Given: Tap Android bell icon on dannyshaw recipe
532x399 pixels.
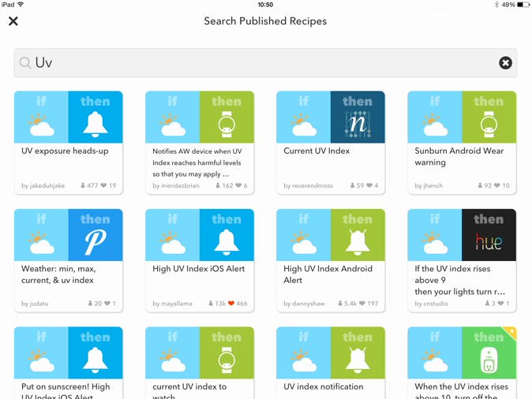Looking at the screenshot, I should click(x=358, y=242).
